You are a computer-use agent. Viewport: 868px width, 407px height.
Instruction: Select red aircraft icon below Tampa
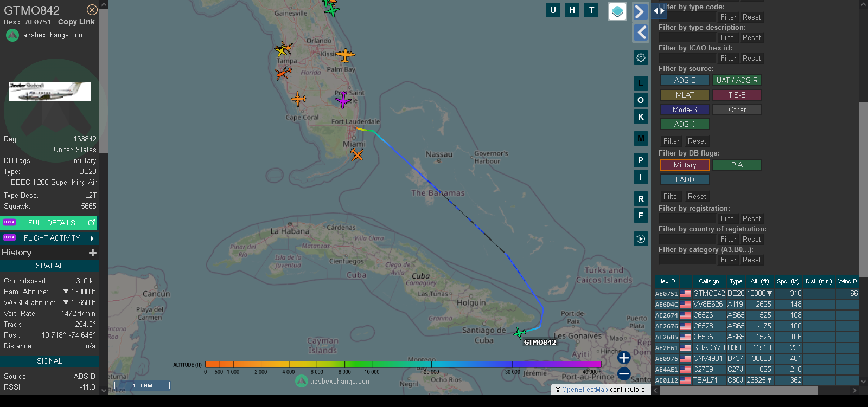[283, 73]
